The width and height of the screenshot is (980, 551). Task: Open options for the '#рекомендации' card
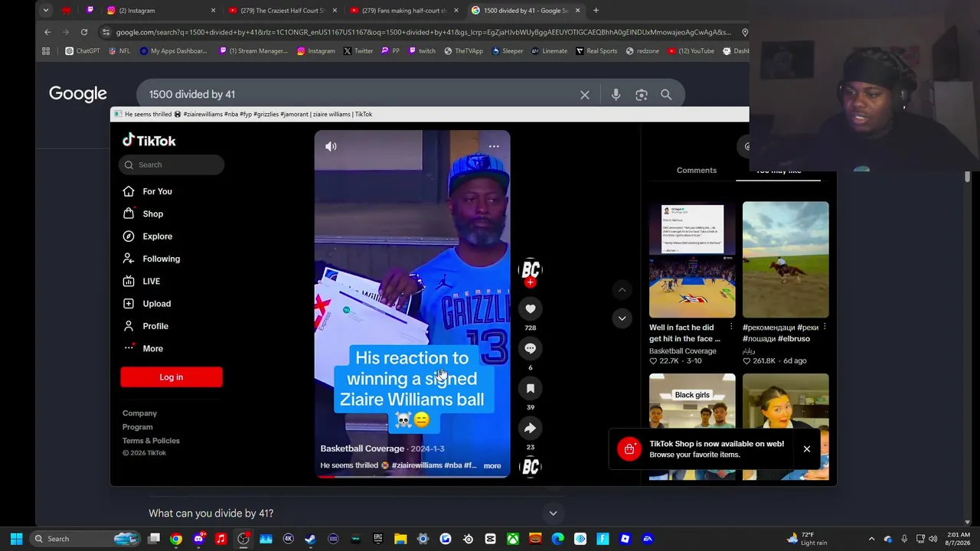tap(825, 328)
